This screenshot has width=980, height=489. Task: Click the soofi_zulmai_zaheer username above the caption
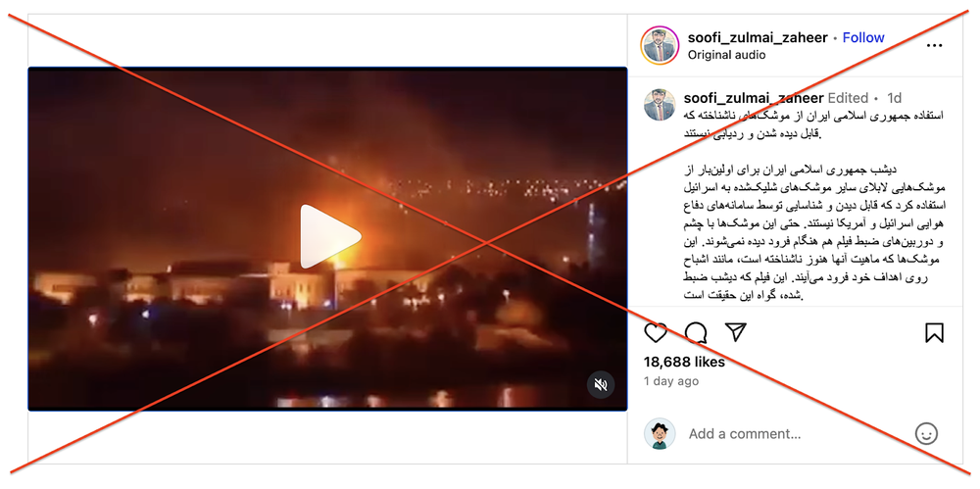pyautogui.click(x=754, y=98)
